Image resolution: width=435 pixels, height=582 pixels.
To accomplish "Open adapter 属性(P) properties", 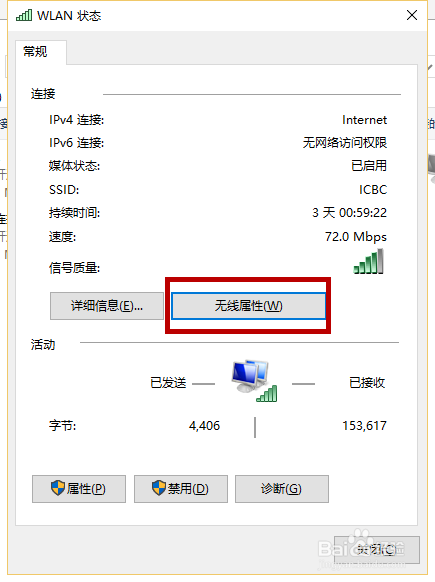I will coord(79,489).
